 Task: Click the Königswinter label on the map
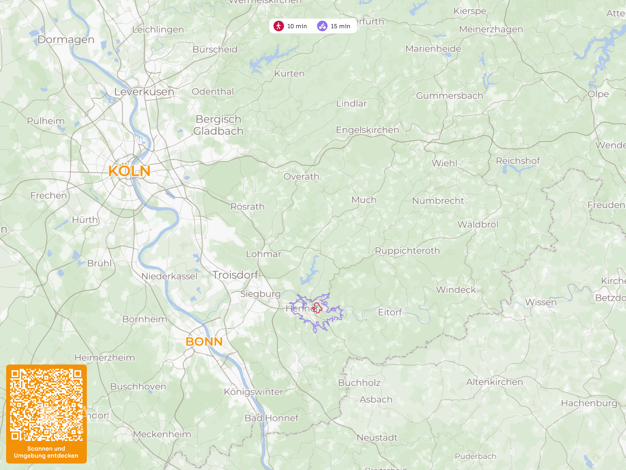click(x=253, y=392)
